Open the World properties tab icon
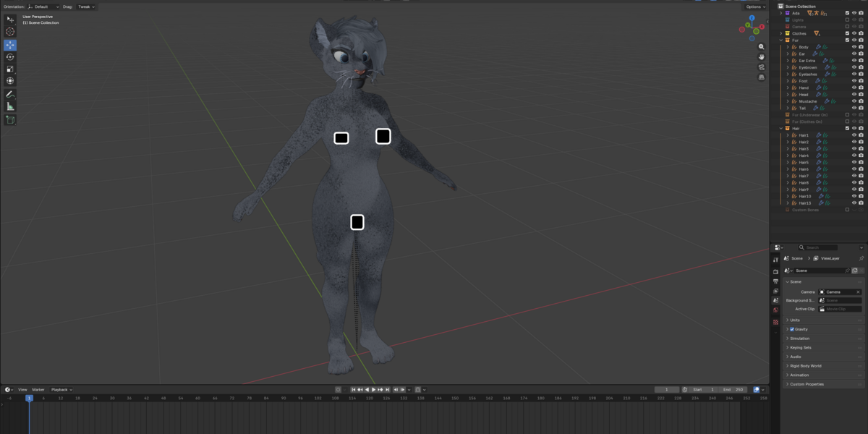 click(775, 310)
